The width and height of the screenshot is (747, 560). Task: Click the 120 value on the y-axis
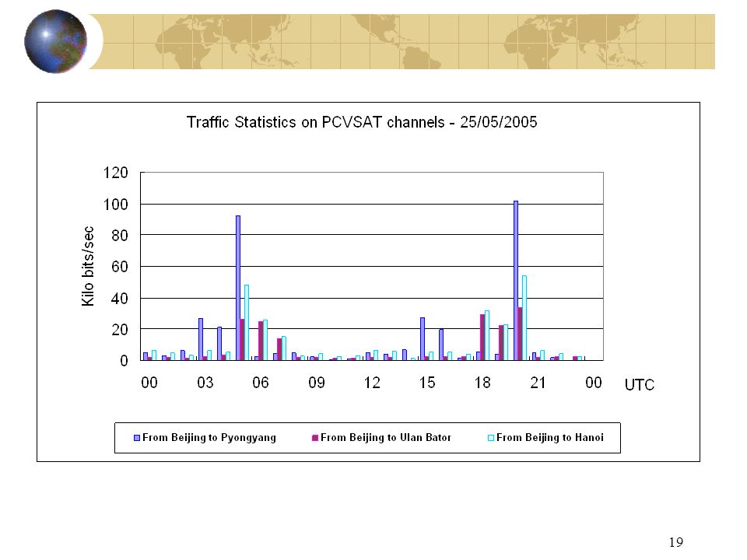pyautogui.click(x=116, y=173)
